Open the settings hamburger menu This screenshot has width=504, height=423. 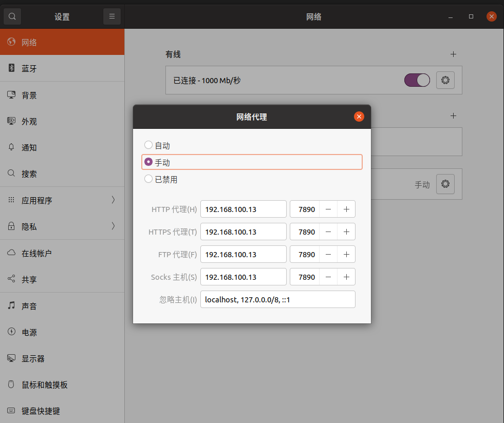(x=112, y=16)
